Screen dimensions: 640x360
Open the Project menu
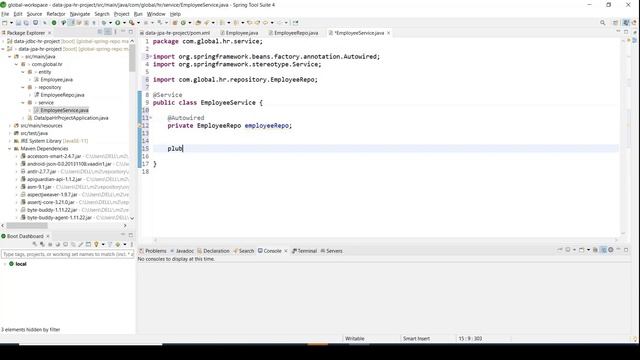(122, 14)
